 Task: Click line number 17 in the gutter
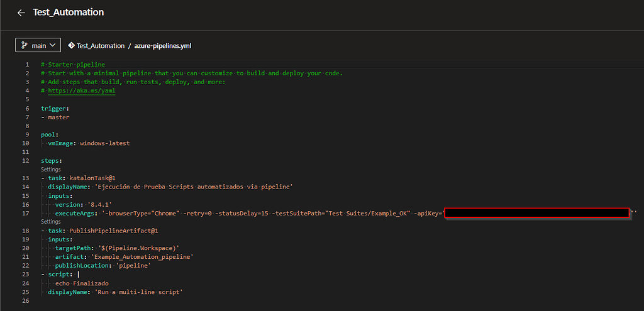point(26,214)
